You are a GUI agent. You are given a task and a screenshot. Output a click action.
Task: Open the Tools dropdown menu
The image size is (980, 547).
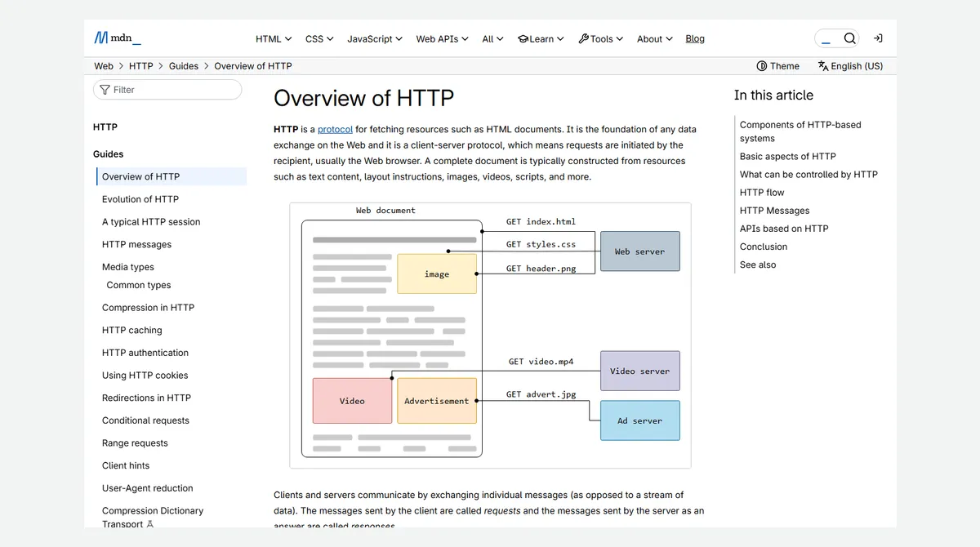(600, 38)
